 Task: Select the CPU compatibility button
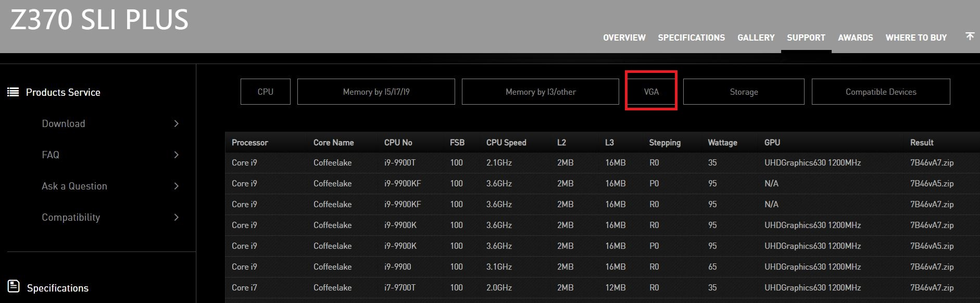[265, 92]
